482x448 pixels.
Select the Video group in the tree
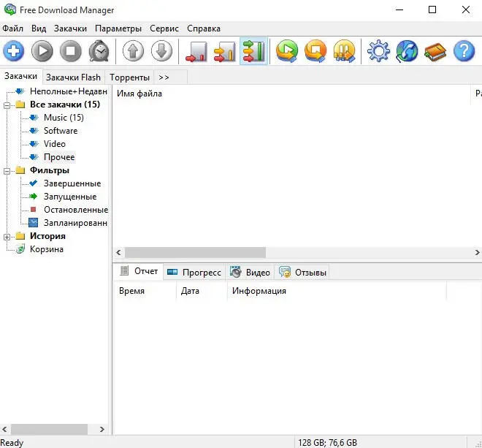[55, 144]
